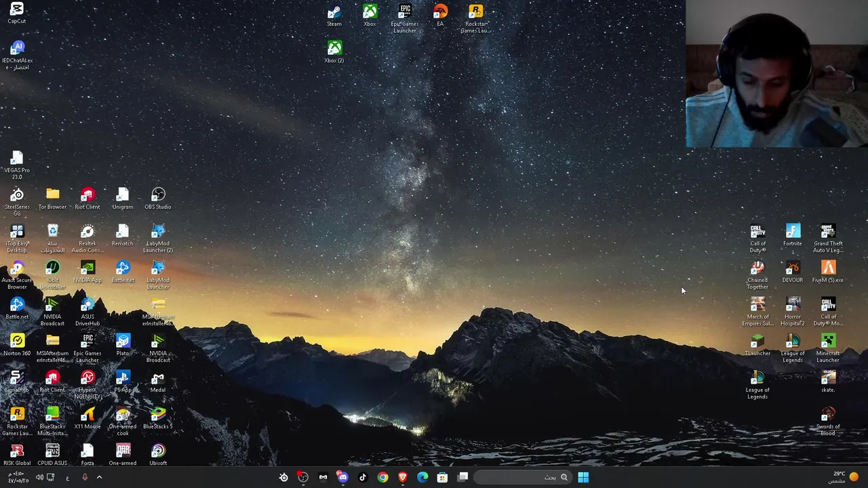868x488 pixels.
Task: Open the EA app desktop icon
Action: coord(440,16)
